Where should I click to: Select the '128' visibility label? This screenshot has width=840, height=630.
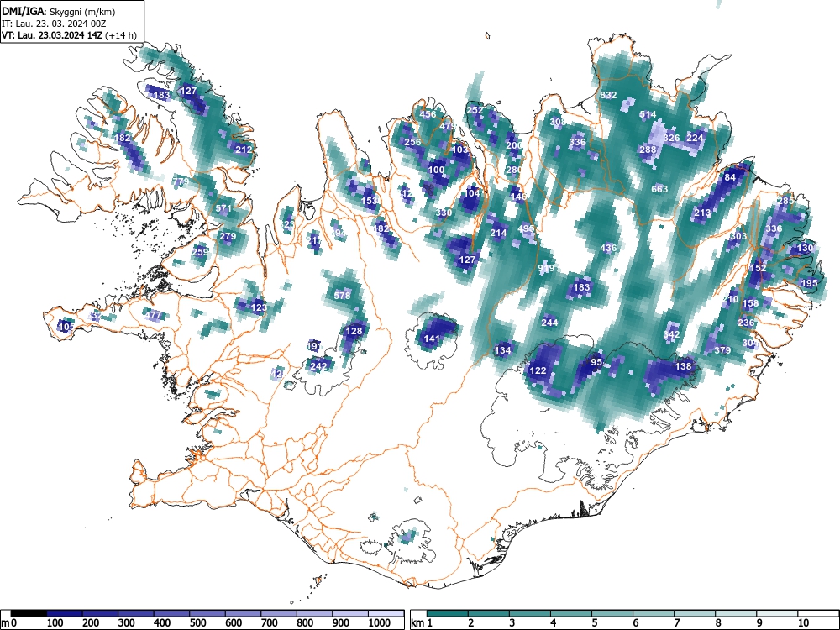pyautogui.click(x=354, y=330)
